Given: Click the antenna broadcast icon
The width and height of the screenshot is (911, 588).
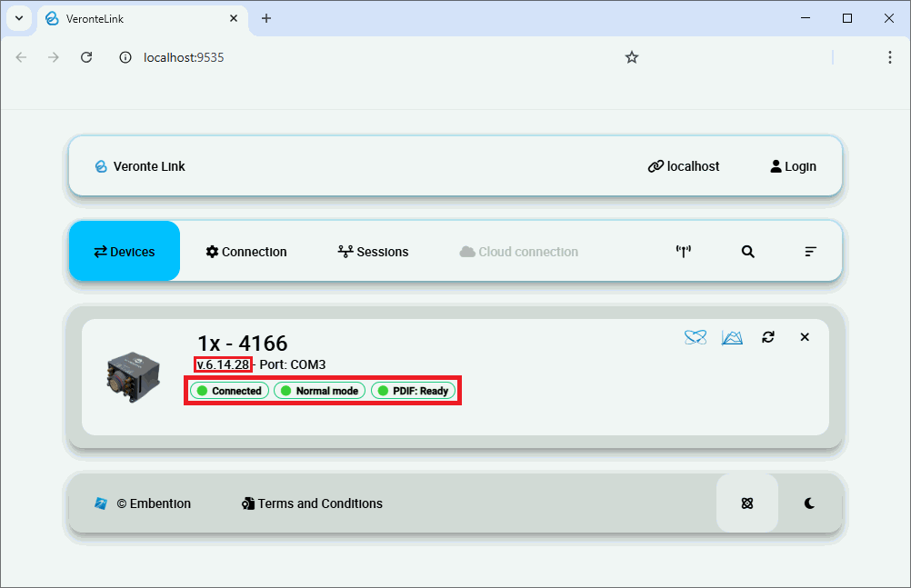Looking at the screenshot, I should tap(684, 252).
